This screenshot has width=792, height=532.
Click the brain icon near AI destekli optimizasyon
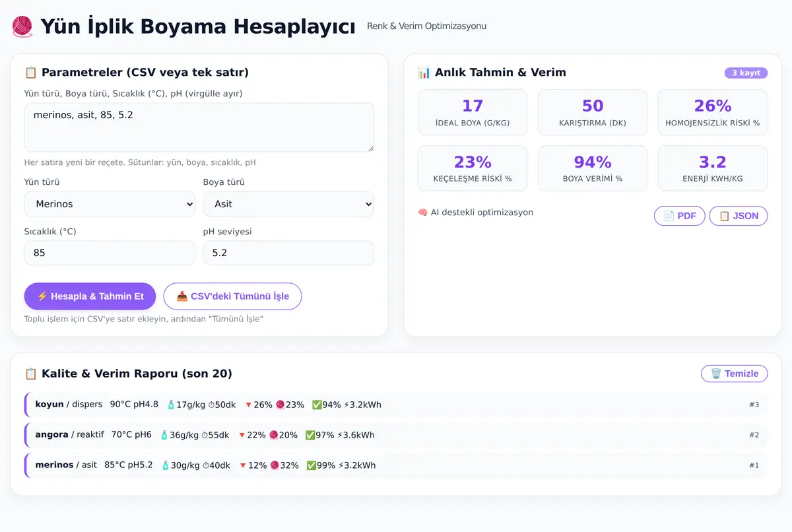point(423,213)
